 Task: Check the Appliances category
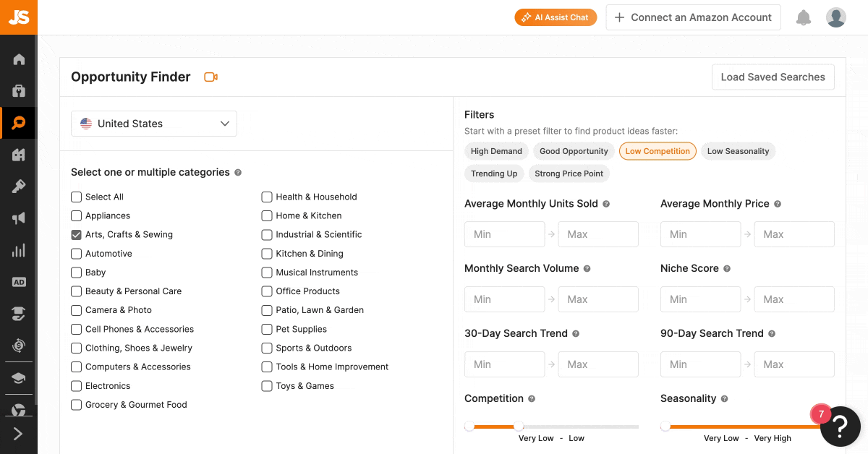coord(76,215)
